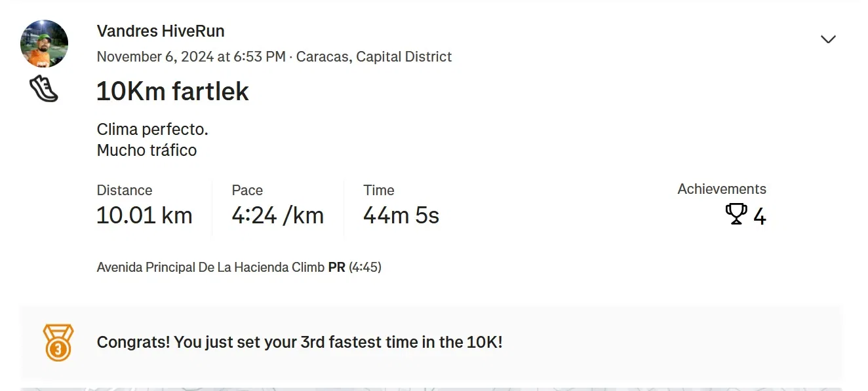Click the 44m 5s time value

click(401, 215)
